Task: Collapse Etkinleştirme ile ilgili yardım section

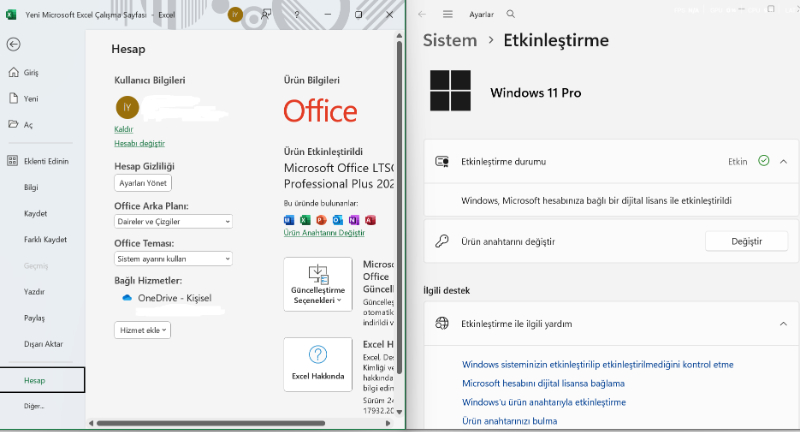Action: click(x=782, y=324)
